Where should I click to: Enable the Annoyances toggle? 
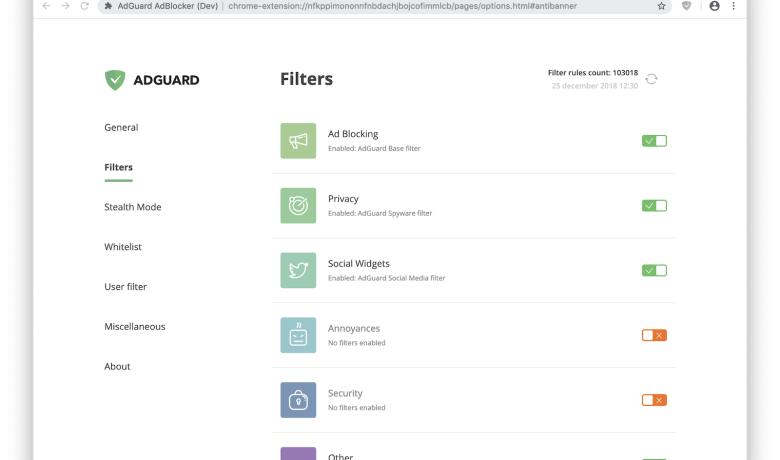[x=654, y=335]
